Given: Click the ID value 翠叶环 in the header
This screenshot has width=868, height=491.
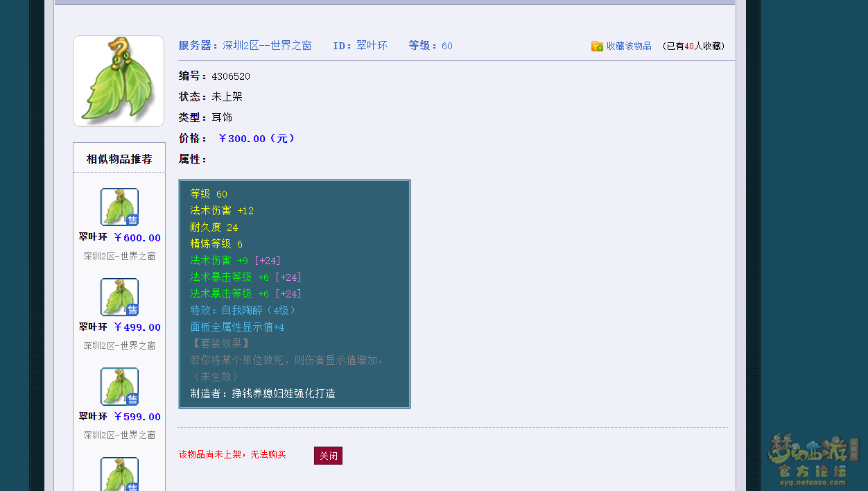Looking at the screenshot, I should coord(372,46).
